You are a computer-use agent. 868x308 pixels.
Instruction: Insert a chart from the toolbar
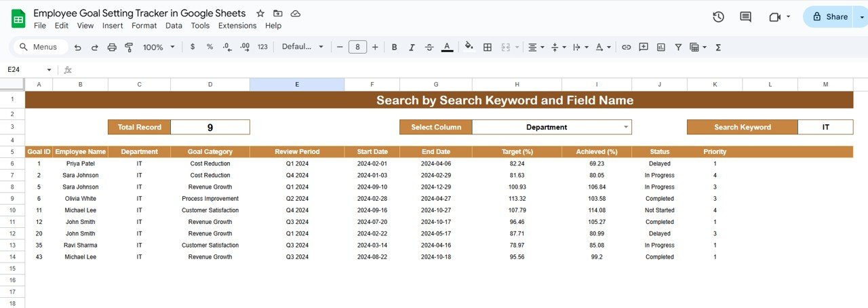(x=660, y=47)
